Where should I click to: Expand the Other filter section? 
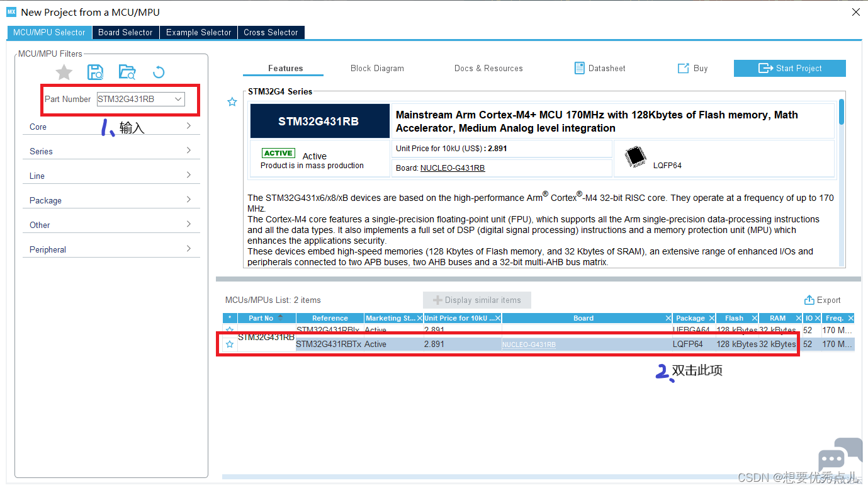[x=111, y=225]
